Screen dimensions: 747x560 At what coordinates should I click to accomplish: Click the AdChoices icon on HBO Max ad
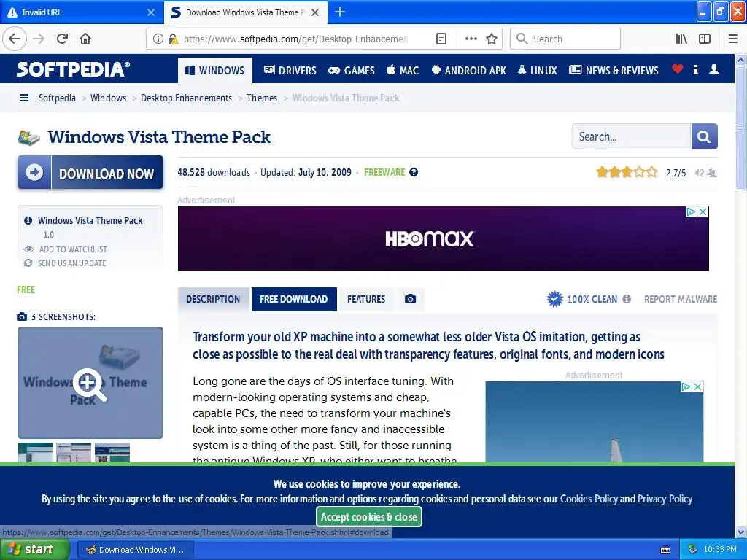[692, 212]
